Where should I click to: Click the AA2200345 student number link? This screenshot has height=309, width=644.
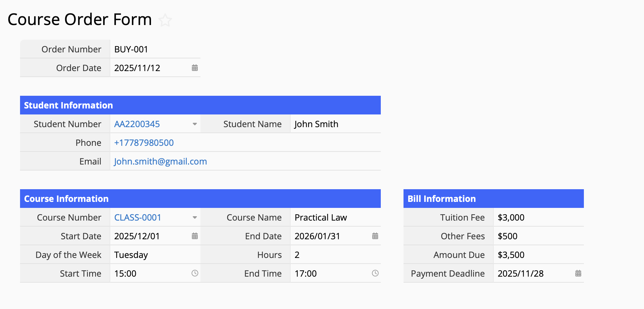point(137,124)
